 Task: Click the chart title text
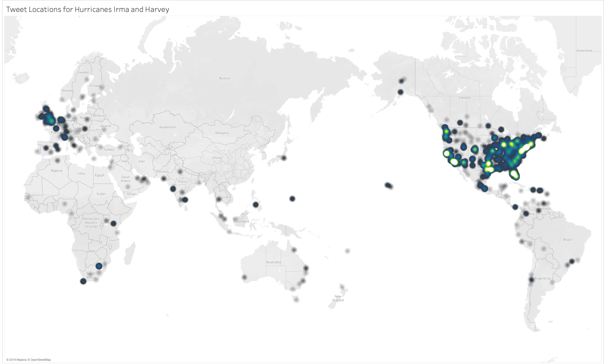click(87, 9)
